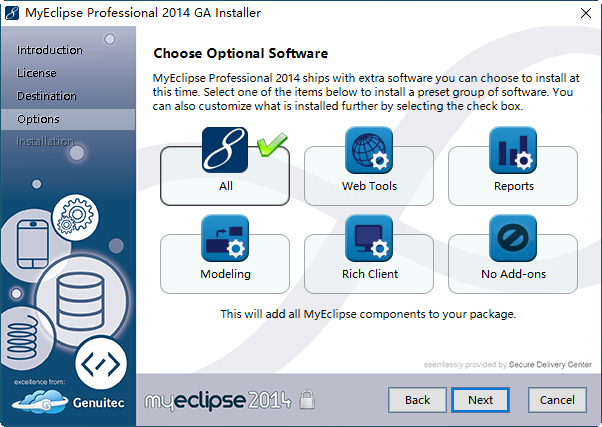Select the All software preset icon
Viewport: 602px width, 427px height.
225,152
